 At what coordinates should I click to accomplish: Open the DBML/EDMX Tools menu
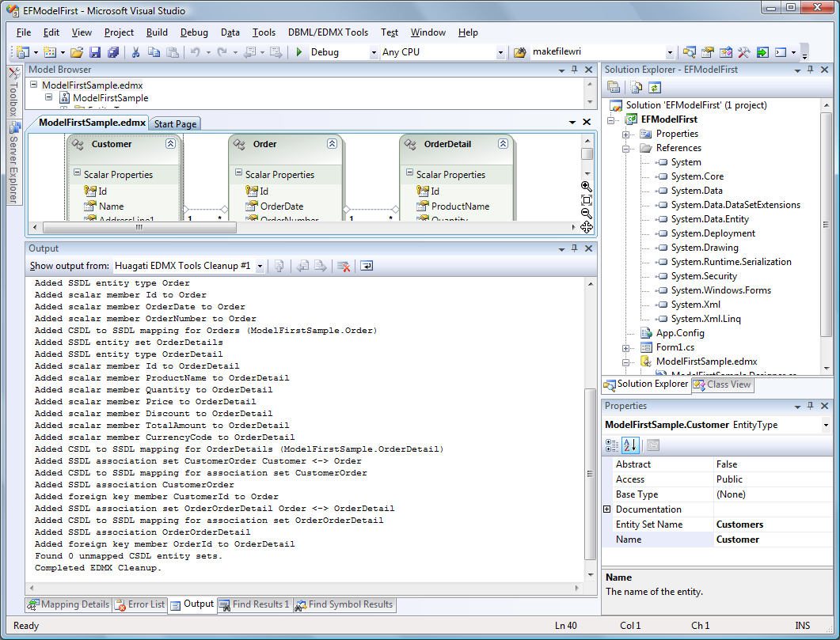click(x=328, y=32)
